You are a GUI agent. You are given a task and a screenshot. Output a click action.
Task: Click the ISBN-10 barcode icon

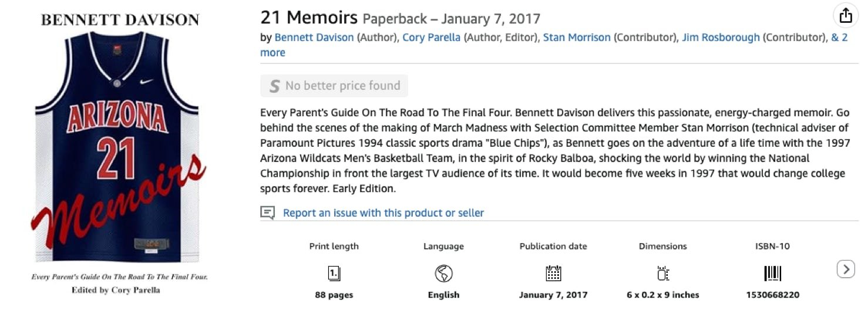click(x=772, y=273)
